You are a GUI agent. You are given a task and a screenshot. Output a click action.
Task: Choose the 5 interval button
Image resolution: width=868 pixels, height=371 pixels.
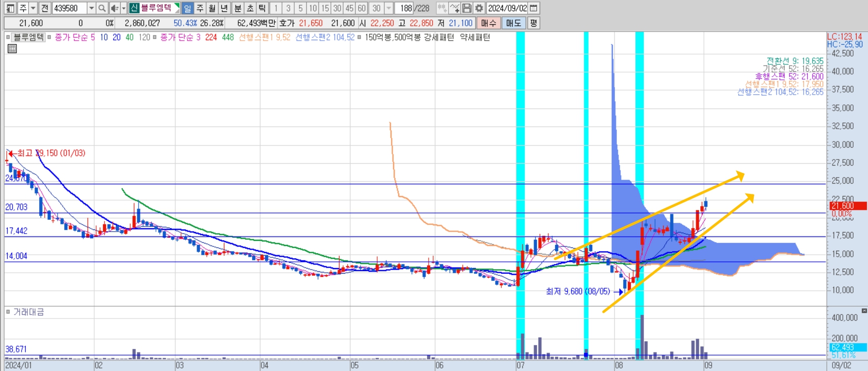[300, 8]
